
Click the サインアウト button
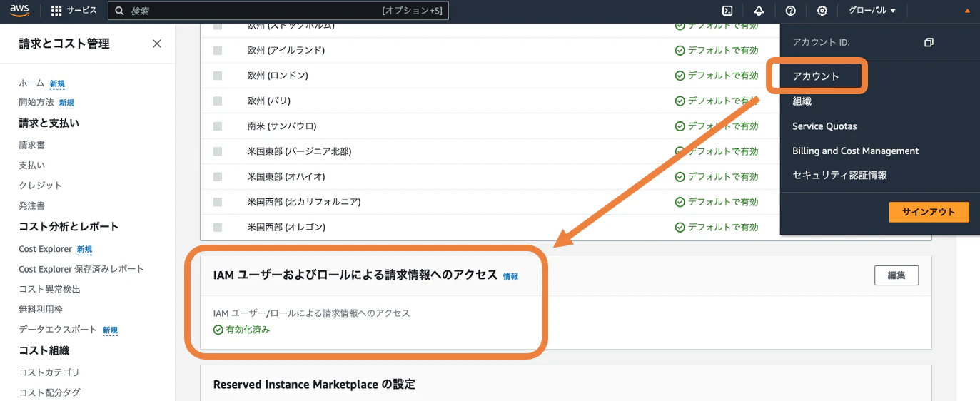coord(929,213)
